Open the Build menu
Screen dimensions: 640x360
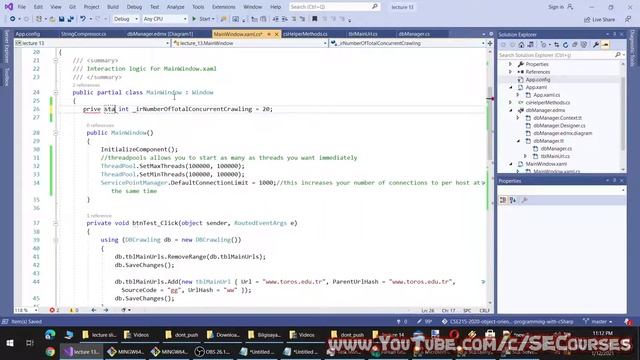[113, 7]
